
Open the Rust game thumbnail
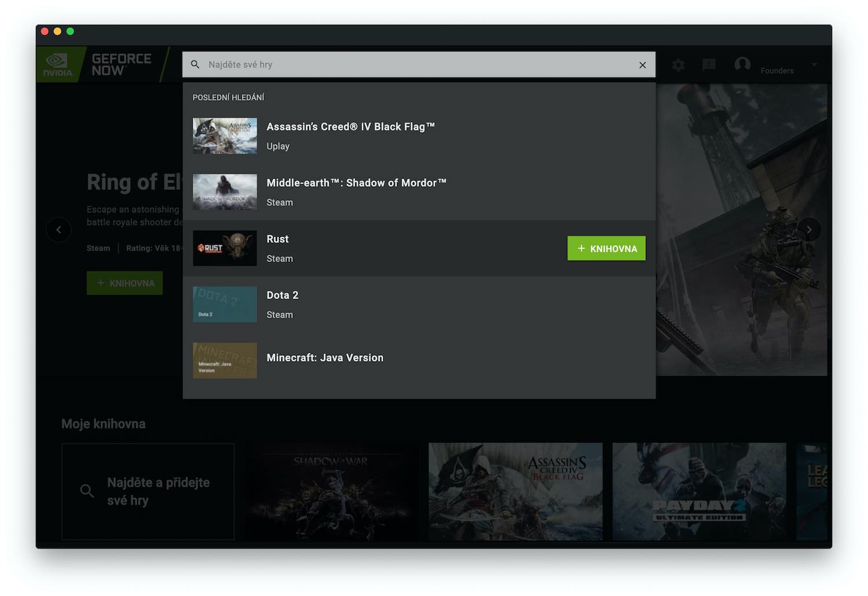[225, 248]
